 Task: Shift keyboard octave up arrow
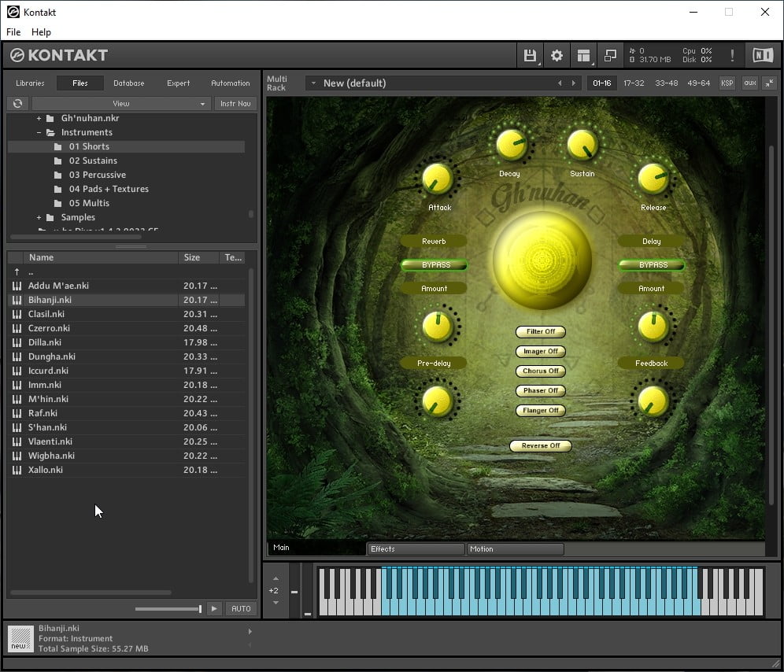276,579
